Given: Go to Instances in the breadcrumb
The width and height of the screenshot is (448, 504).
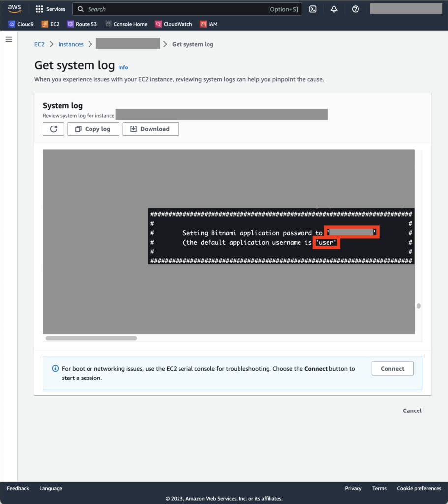Looking at the screenshot, I should 71,44.
